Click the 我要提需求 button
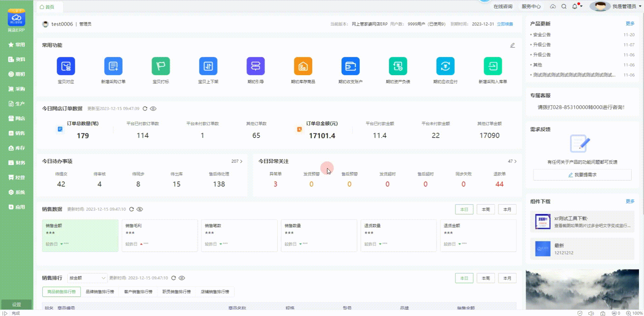Viewport: 644px width, 316px height. coord(582,175)
